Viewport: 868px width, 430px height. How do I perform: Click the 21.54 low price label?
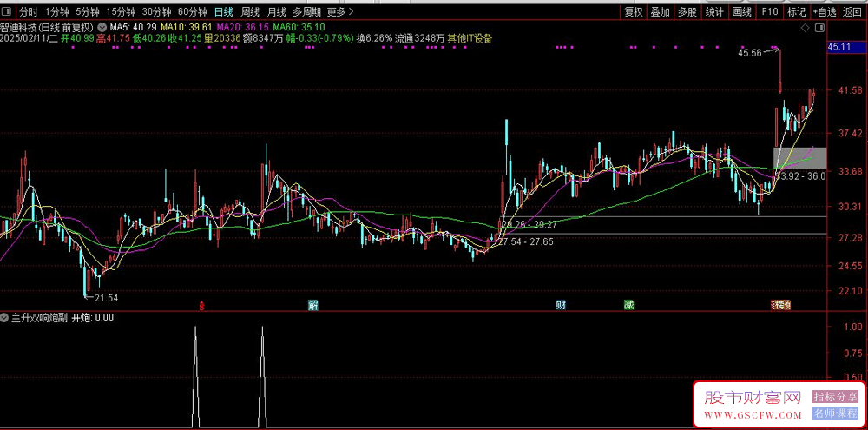[106, 298]
